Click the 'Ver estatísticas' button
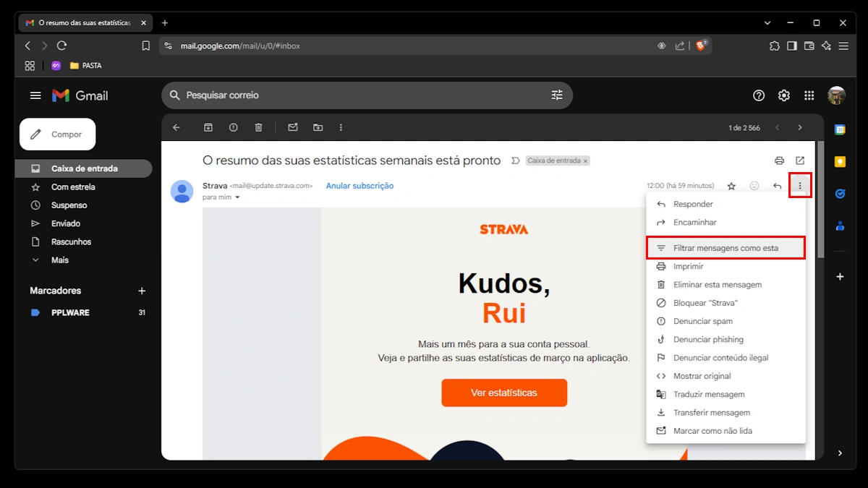Screen dimensions: 868x488 coord(504,393)
